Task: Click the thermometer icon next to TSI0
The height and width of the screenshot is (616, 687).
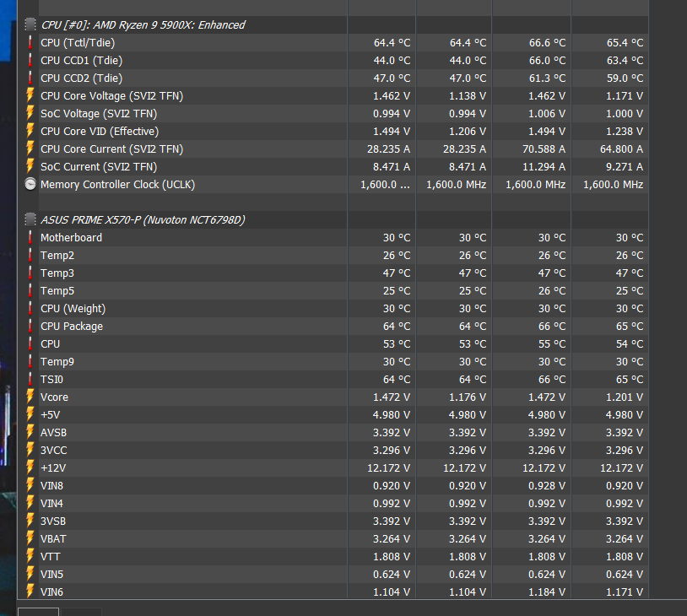Action: tap(30, 379)
